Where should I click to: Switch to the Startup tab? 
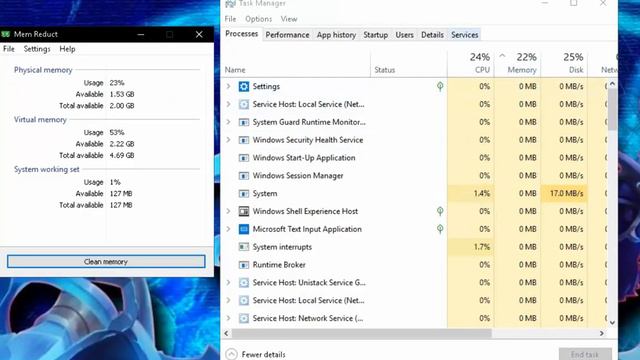tap(376, 35)
